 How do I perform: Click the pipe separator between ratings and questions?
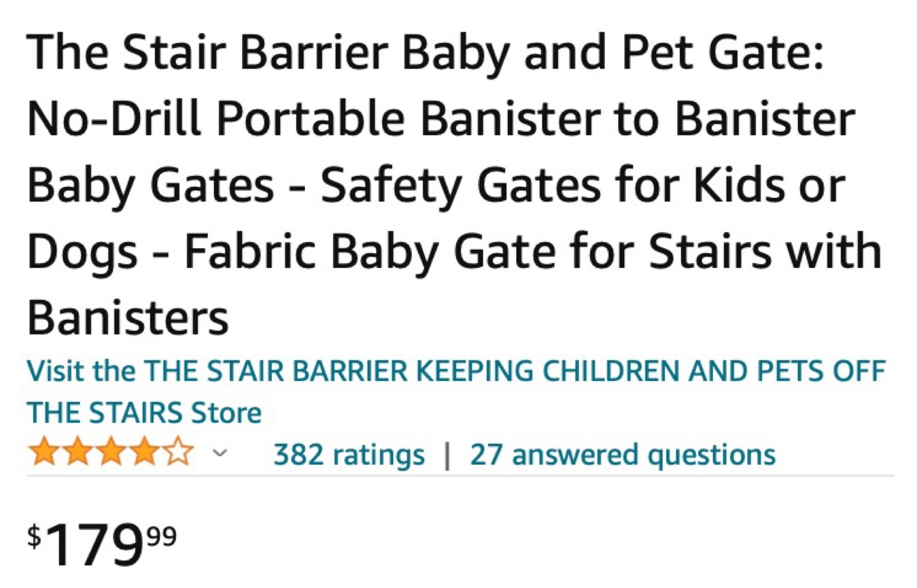(x=448, y=456)
